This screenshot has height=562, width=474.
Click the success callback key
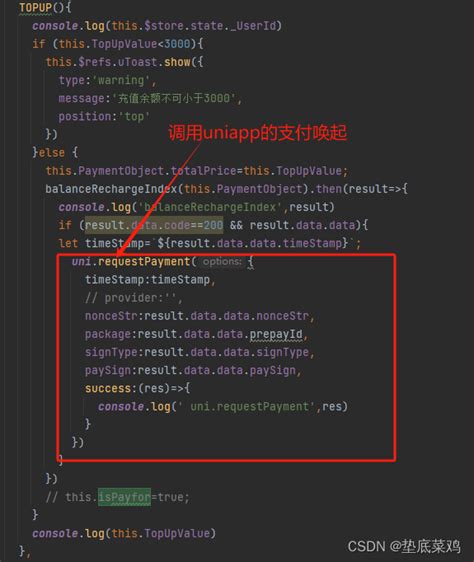[x=108, y=388]
